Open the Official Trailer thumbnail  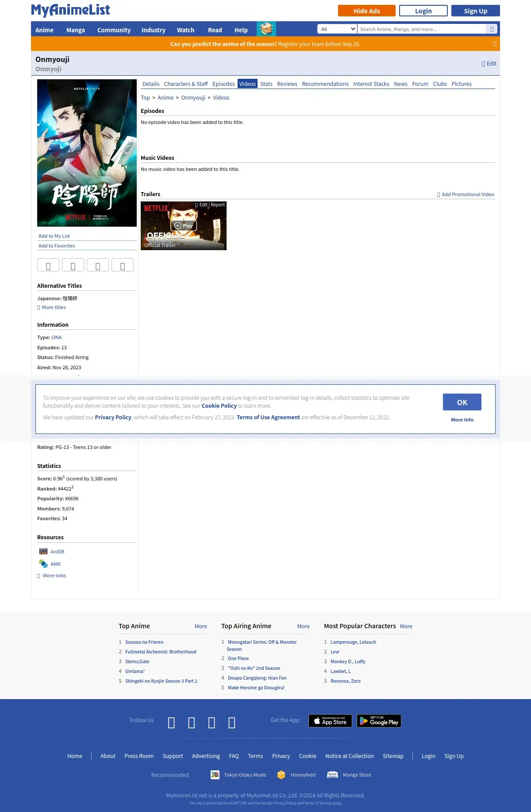(184, 226)
